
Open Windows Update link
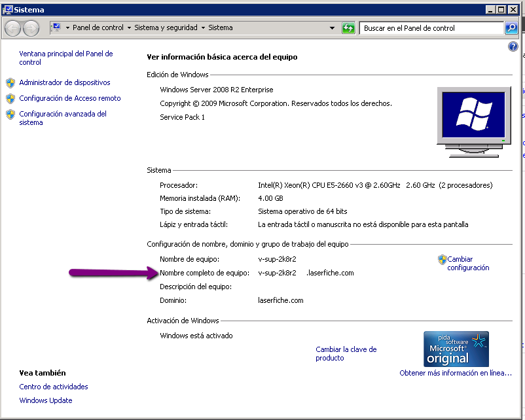(46, 400)
